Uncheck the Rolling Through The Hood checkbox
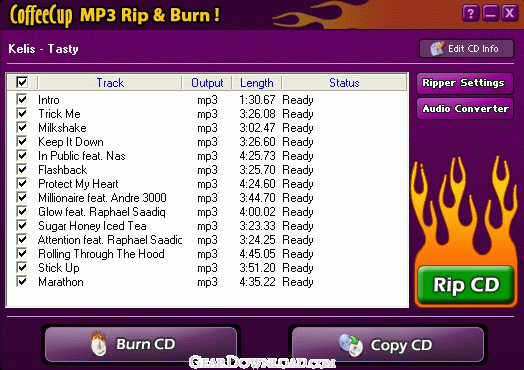Image resolution: width=524 pixels, height=370 pixels. [x=22, y=253]
